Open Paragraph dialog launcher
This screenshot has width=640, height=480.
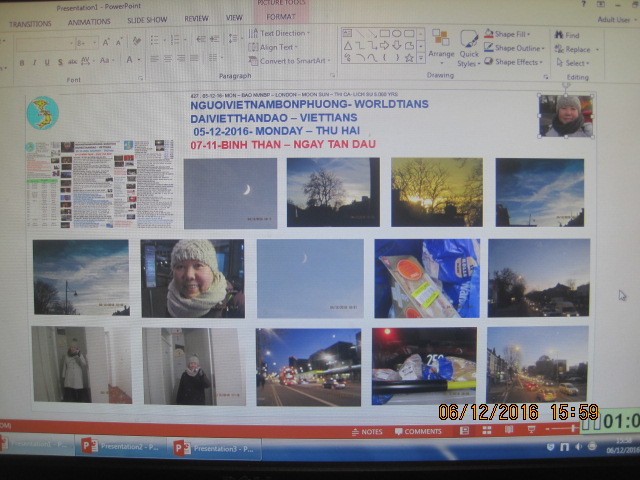[x=332, y=75]
